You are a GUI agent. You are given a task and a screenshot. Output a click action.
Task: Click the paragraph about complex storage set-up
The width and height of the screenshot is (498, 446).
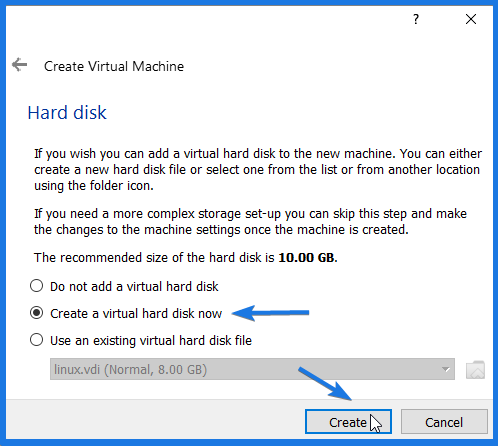click(250, 222)
